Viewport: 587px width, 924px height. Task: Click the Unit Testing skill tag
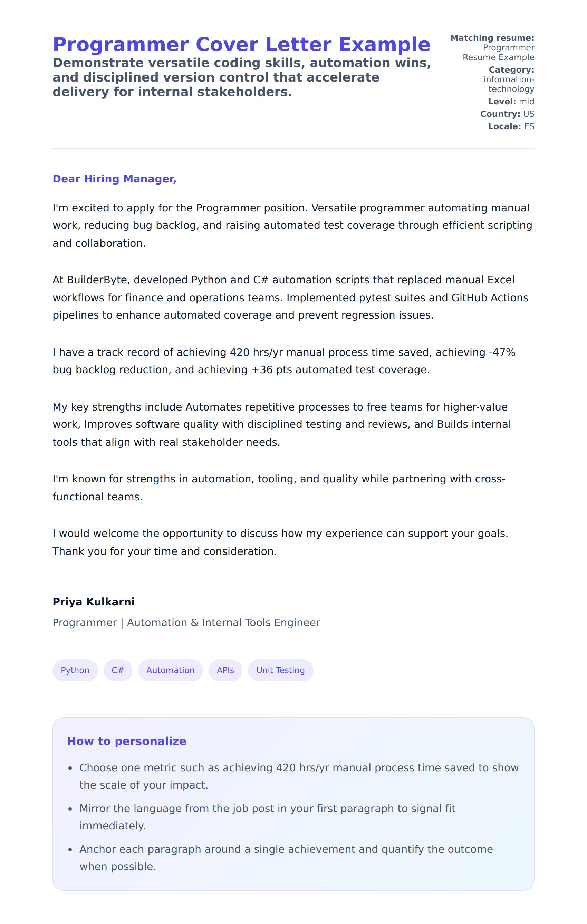[x=280, y=670]
